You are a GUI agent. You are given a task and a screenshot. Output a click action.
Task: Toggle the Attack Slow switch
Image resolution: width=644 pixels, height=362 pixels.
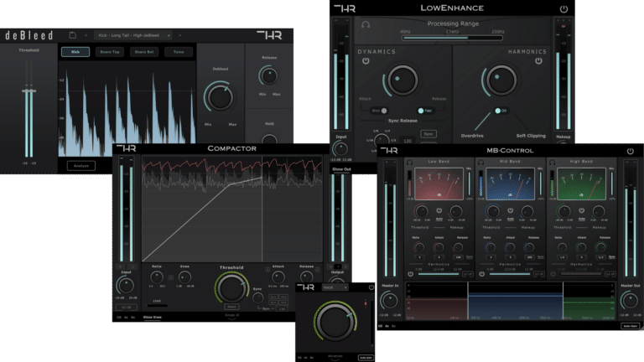[381, 110]
